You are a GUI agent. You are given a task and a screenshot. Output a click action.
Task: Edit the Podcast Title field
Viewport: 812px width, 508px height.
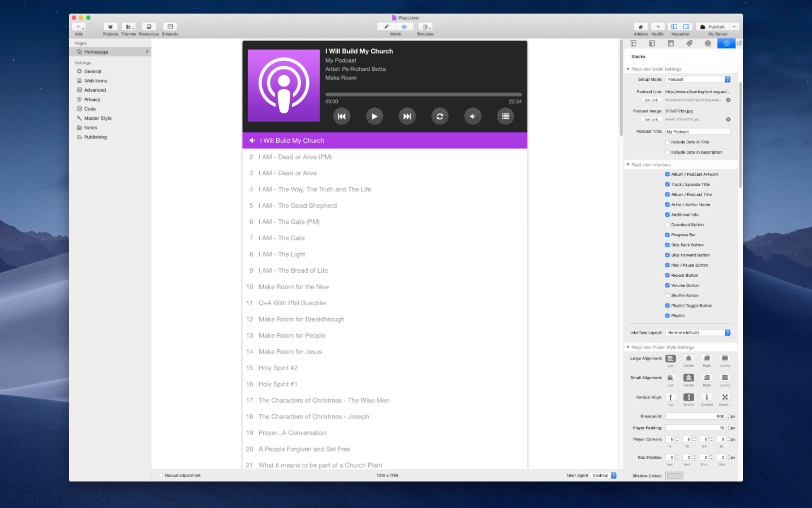pyautogui.click(x=698, y=131)
